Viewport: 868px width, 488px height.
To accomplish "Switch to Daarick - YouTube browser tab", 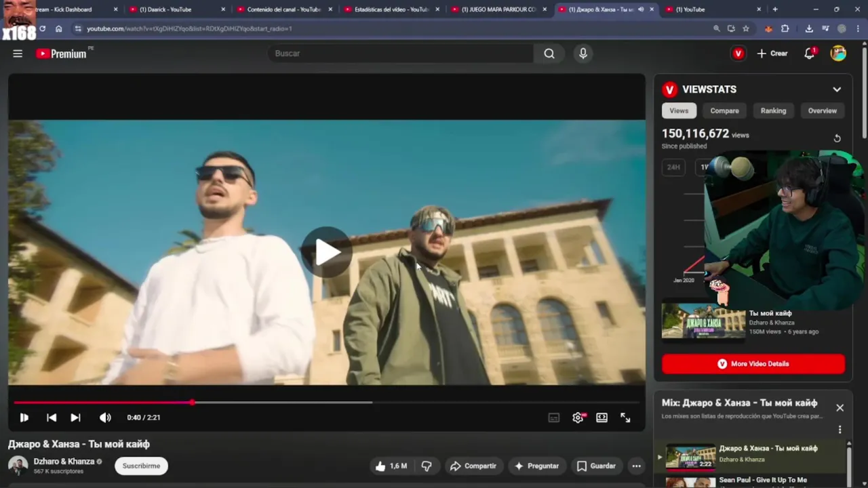I will 176,9.
